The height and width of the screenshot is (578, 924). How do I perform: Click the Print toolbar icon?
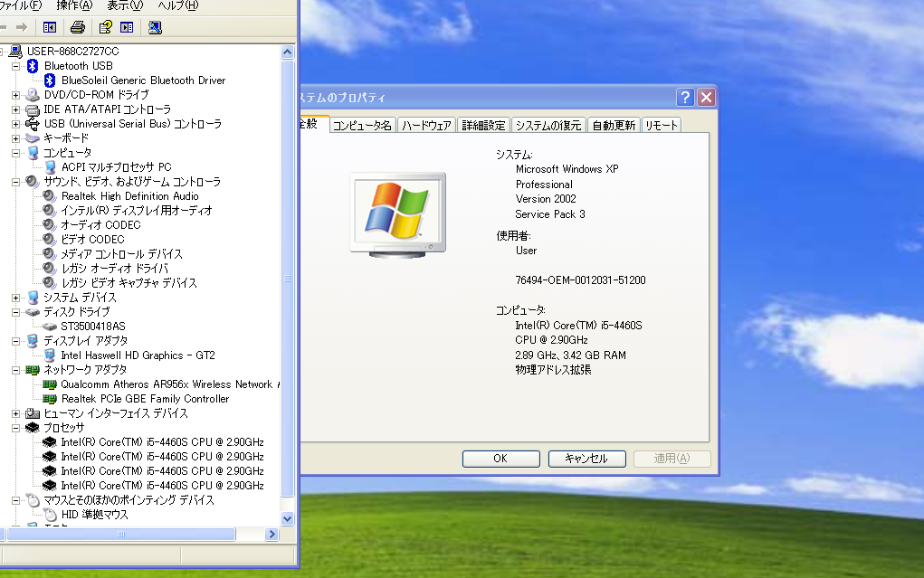coord(78,27)
